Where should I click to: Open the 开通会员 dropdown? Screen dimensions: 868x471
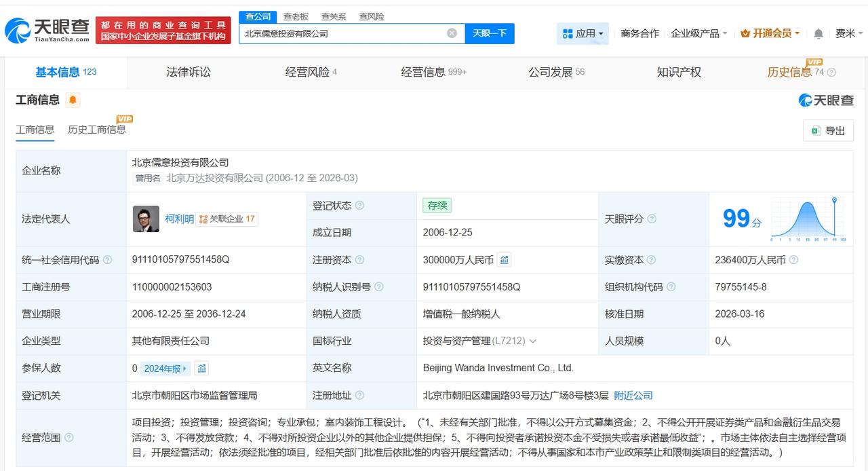click(770, 33)
